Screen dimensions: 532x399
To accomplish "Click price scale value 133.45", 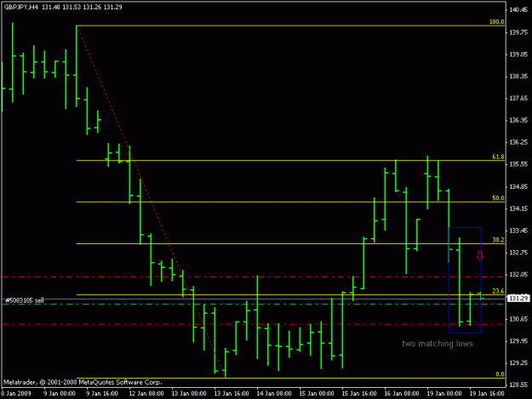I will (518, 231).
